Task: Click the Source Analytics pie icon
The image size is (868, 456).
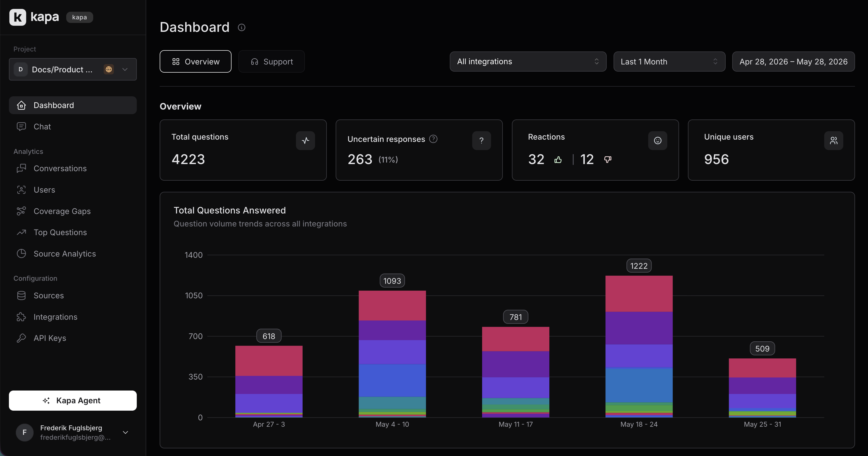Action: click(x=21, y=253)
